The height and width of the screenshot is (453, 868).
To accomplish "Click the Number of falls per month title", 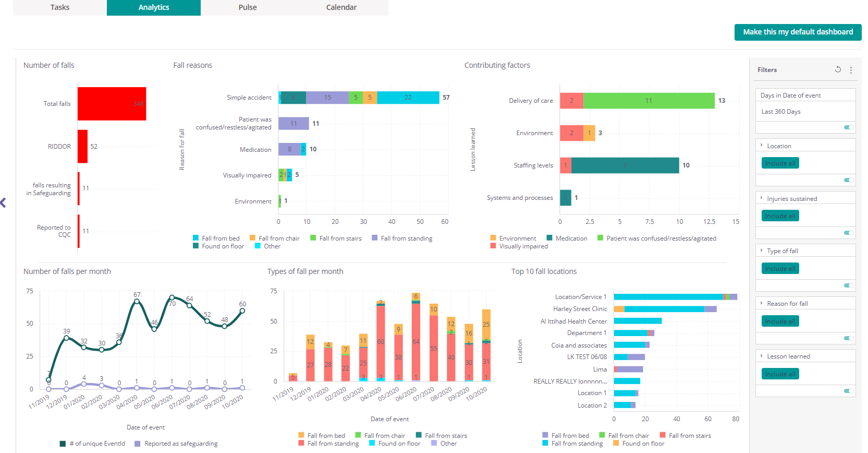I will click(67, 271).
